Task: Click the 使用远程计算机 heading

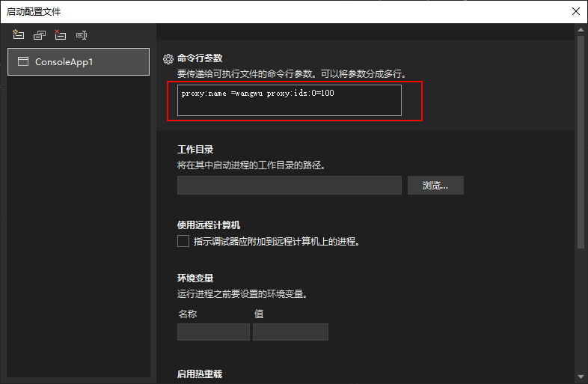Action: [209, 225]
